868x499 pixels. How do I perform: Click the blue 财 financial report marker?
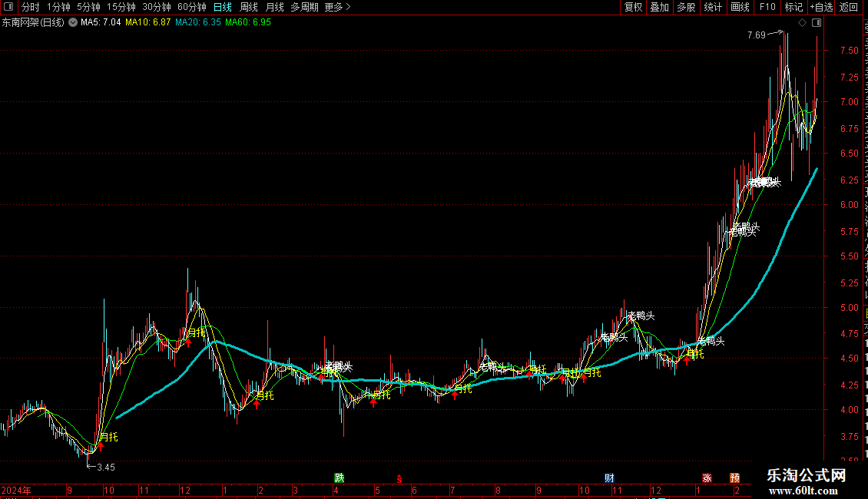pos(609,478)
